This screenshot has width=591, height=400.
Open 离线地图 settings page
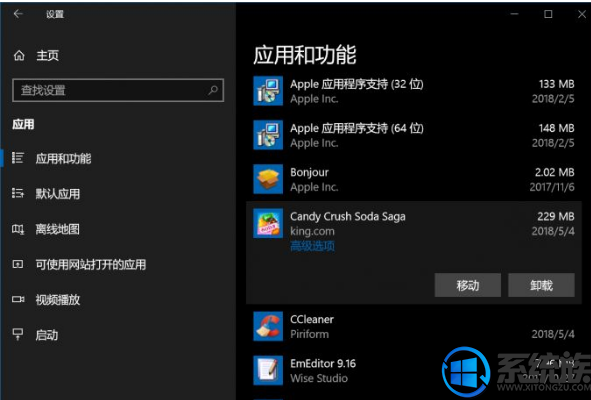(58, 229)
